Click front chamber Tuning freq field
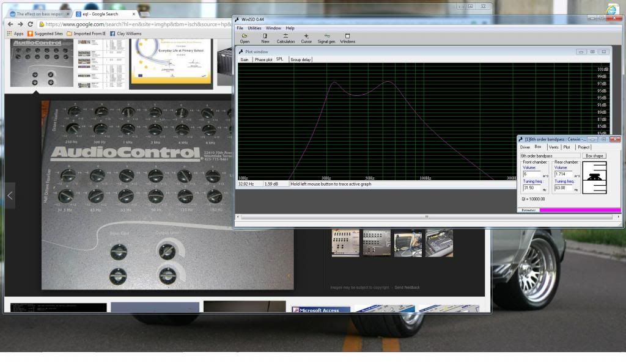The image size is (626, 364). tap(532, 187)
